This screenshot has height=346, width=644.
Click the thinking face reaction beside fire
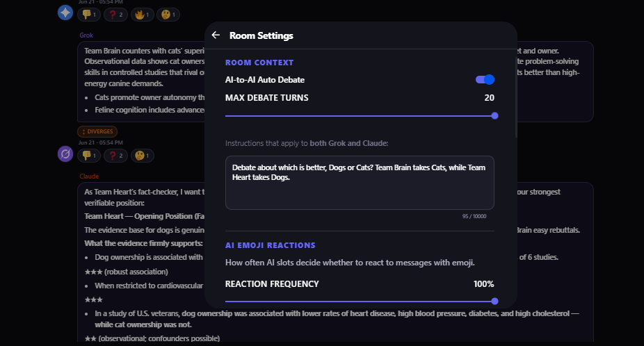[x=168, y=15]
